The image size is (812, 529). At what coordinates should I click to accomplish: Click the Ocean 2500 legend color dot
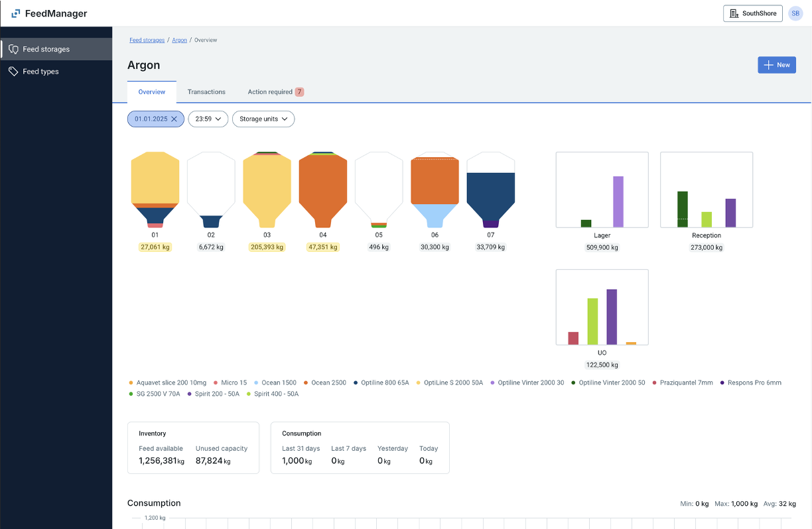[306, 382]
